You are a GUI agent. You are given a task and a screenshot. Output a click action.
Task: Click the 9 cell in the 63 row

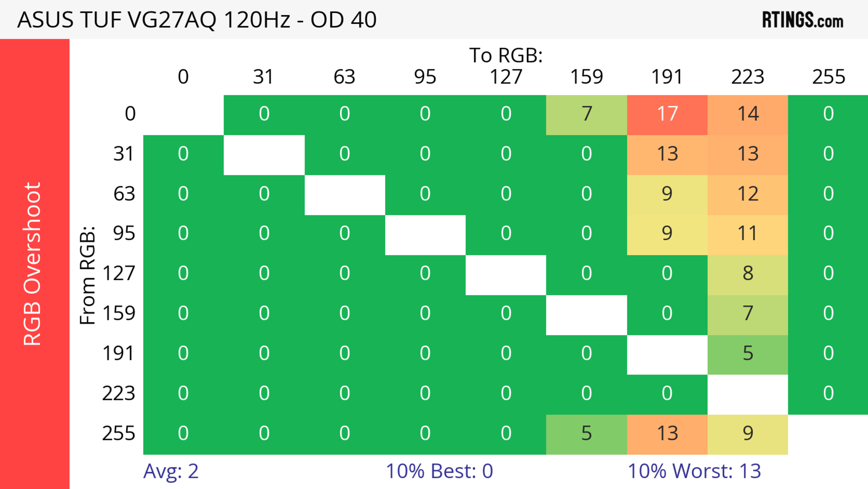667,194
